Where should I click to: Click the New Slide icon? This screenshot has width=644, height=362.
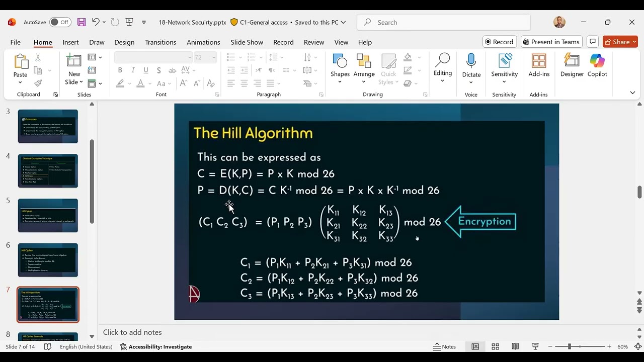74,61
